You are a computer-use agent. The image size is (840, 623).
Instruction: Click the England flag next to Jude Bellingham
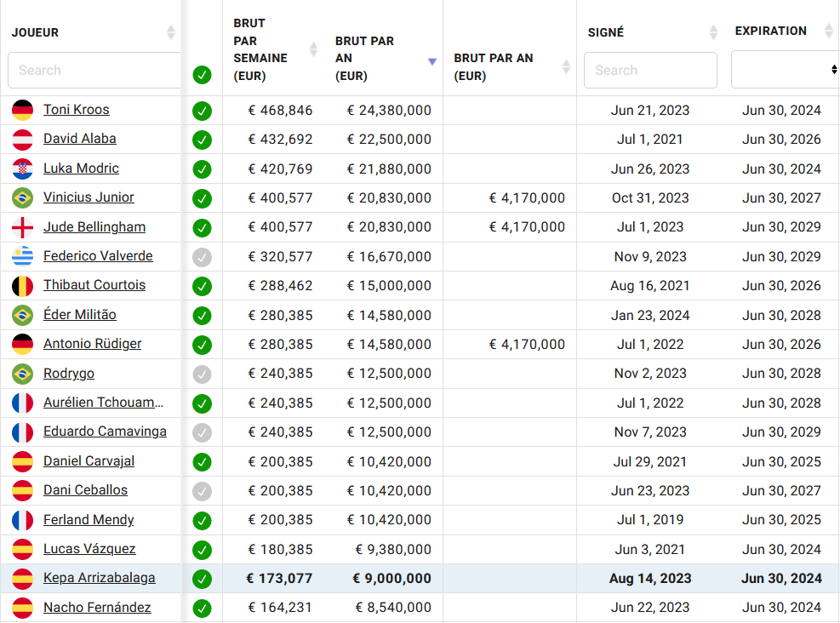pos(22,227)
